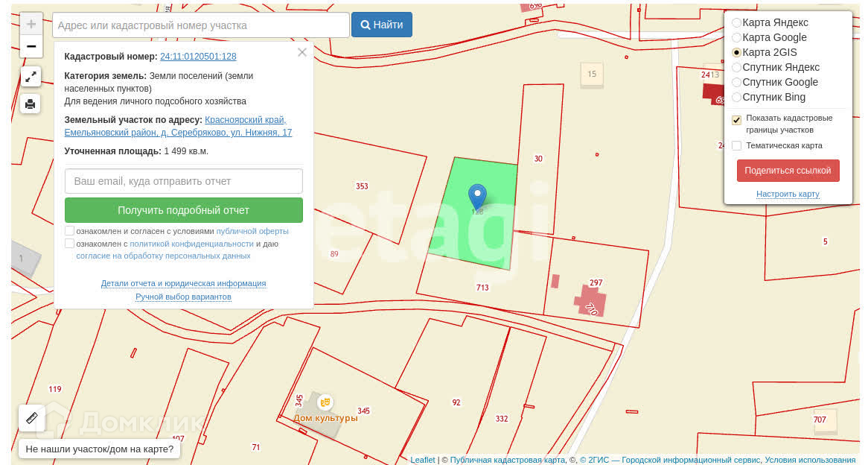Click Получить подробный отчет button

click(184, 210)
